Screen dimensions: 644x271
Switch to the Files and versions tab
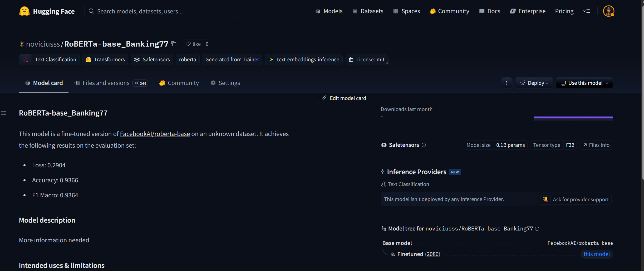(106, 83)
